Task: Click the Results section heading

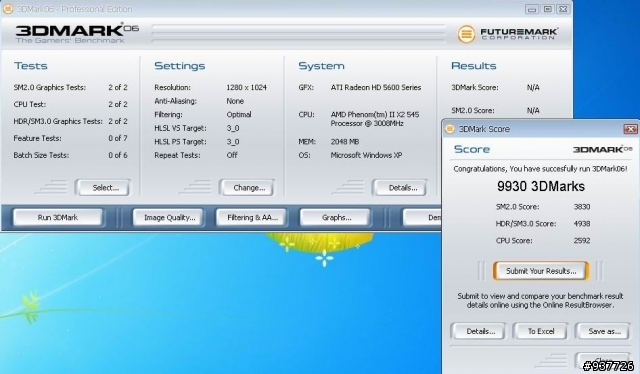Action: coord(473,66)
